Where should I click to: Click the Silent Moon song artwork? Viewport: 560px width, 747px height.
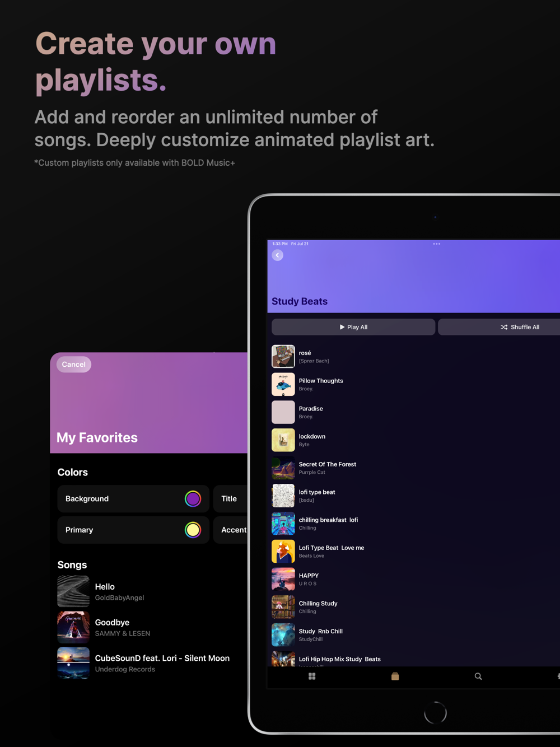coord(73,663)
